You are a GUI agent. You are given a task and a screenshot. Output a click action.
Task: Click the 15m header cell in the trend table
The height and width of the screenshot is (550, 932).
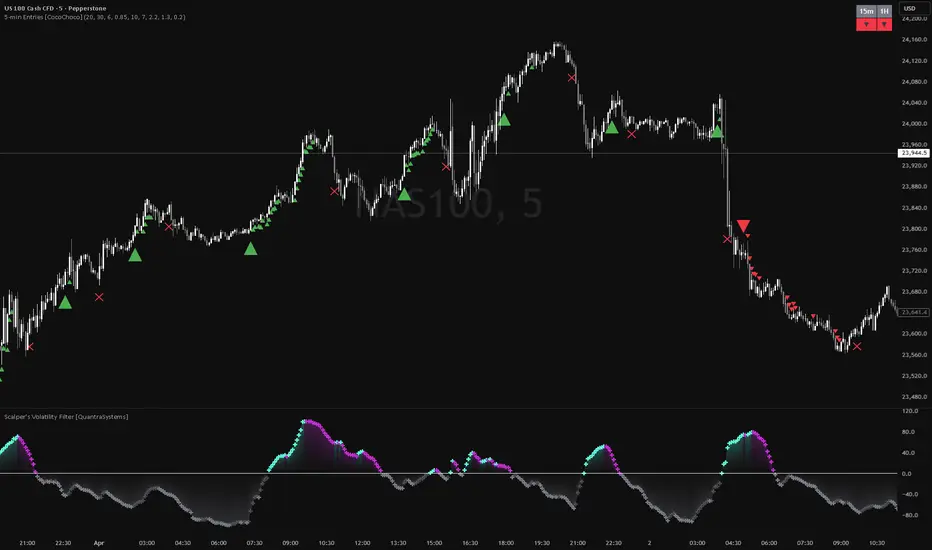(866, 11)
